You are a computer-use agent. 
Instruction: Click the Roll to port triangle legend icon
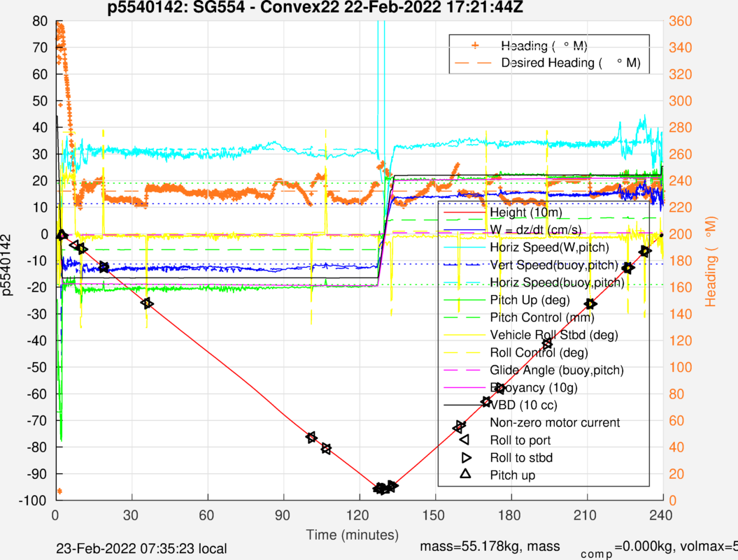click(x=462, y=440)
